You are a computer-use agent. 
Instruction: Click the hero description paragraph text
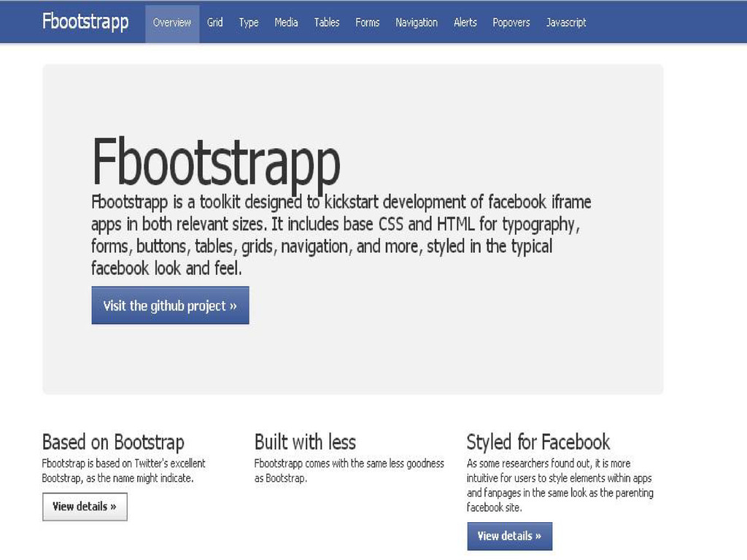point(341,236)
